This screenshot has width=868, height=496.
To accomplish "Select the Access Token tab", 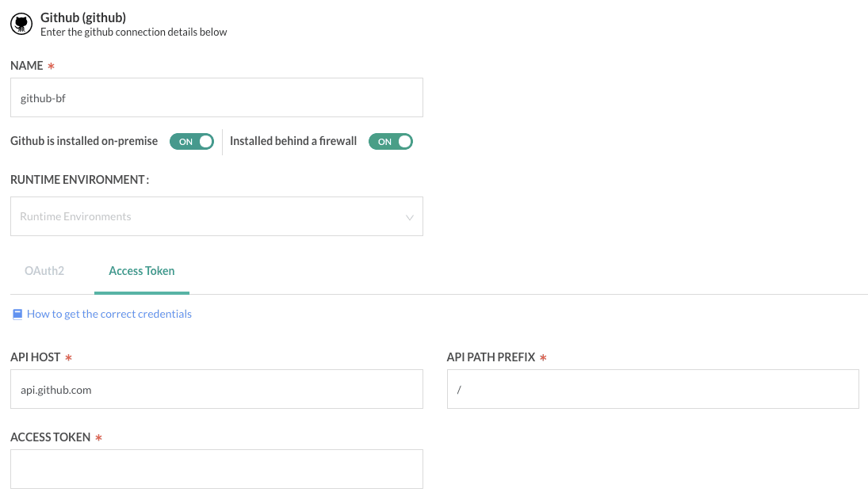I will [142, 271].
